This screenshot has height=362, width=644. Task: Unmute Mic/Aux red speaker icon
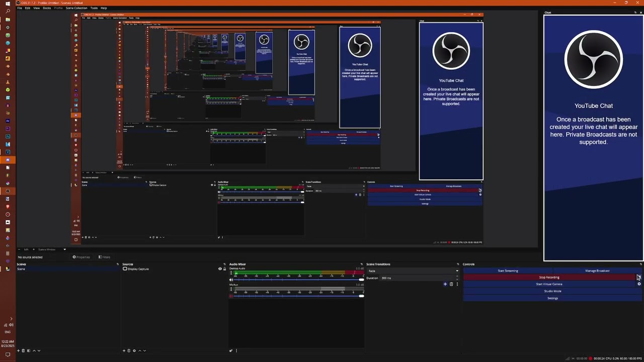click(x=231, y=296)
